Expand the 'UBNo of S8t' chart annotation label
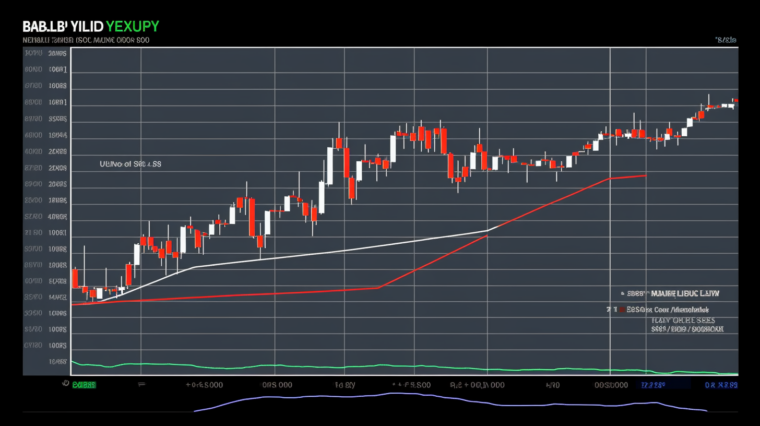 [x=130, y=162]
